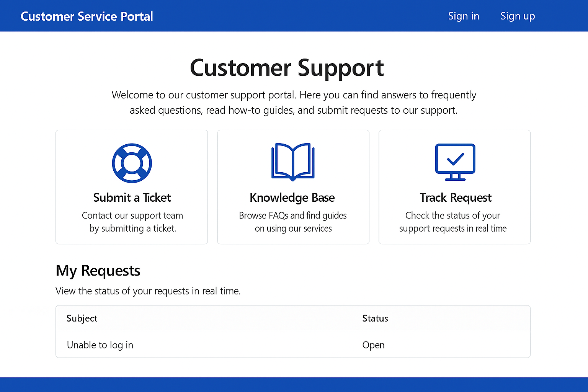Select the Submit a Ticket card
Viewport: 588px width, 392px height.
click(132, 187)
